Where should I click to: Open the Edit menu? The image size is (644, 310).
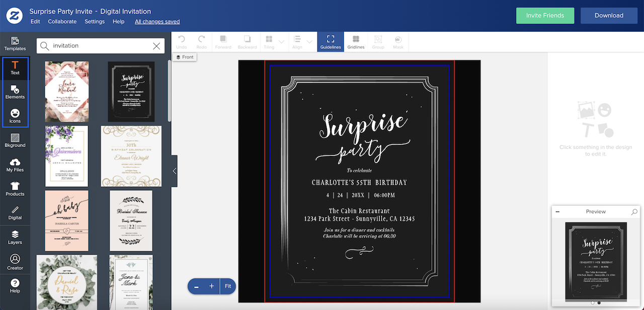tap(35, 21)
